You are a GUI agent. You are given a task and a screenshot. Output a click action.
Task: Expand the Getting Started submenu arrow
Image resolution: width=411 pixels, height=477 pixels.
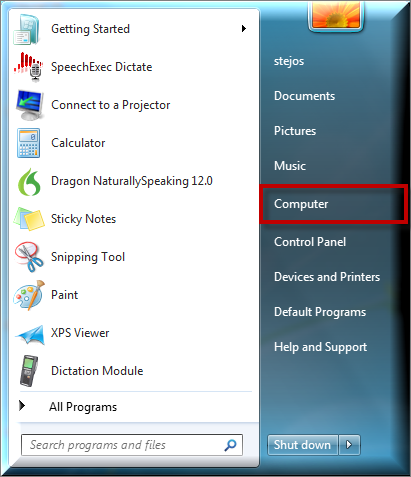pos(244,29)
